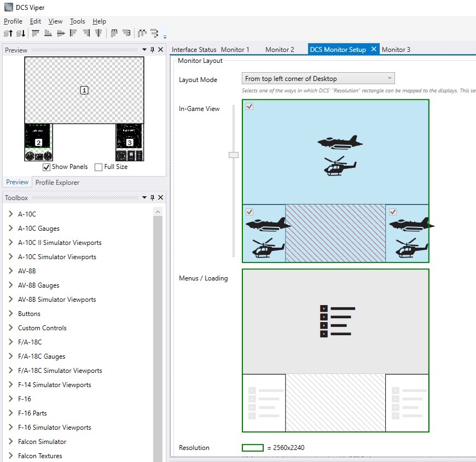476x462 pixels.
Task: Pin the Preview panel
Action: [x=153, y=50]
